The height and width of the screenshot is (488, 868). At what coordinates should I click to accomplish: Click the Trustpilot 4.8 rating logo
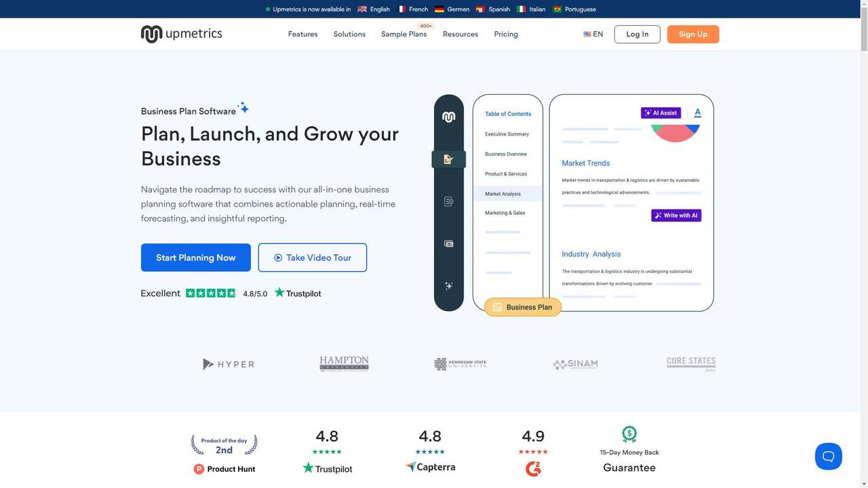click(x=328, y=468)
